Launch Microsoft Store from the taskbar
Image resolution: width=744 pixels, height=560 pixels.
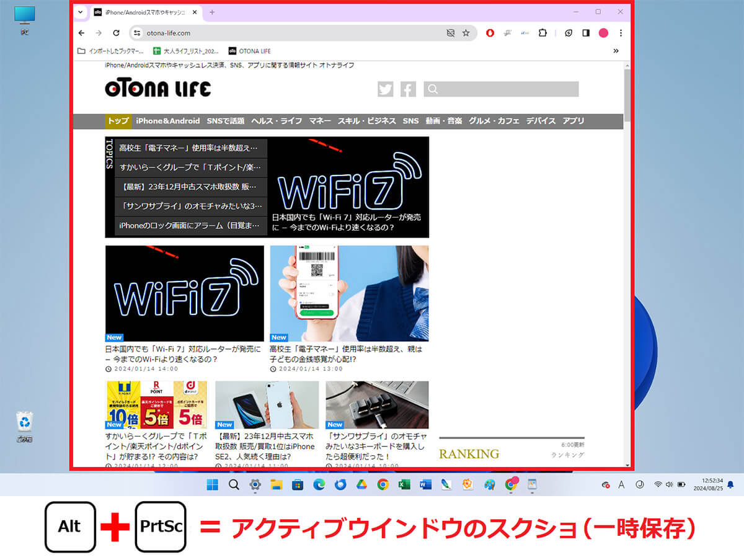pyautogui.click(x=298, y=484)
